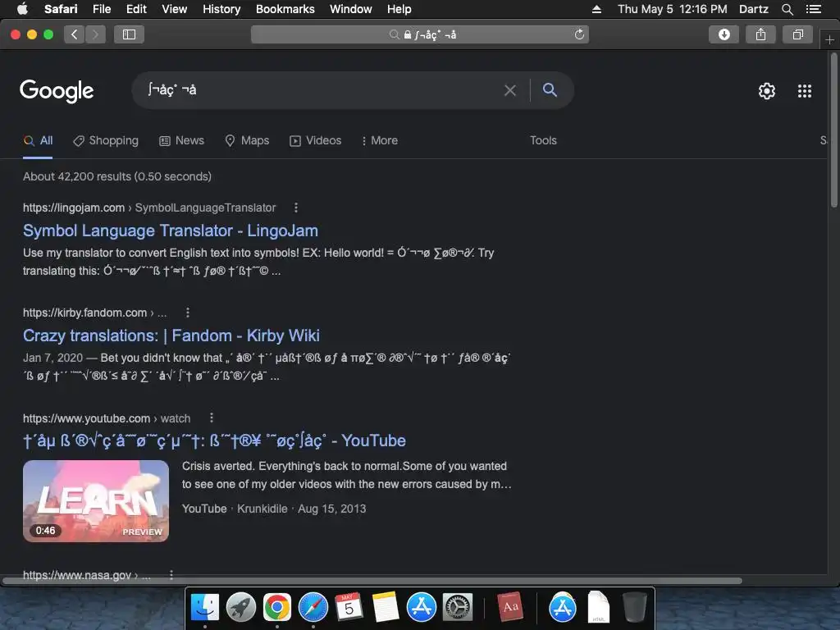Open Notes from the Dock
Viewport: 840px width, 630px height.
(x=386, y=607)
